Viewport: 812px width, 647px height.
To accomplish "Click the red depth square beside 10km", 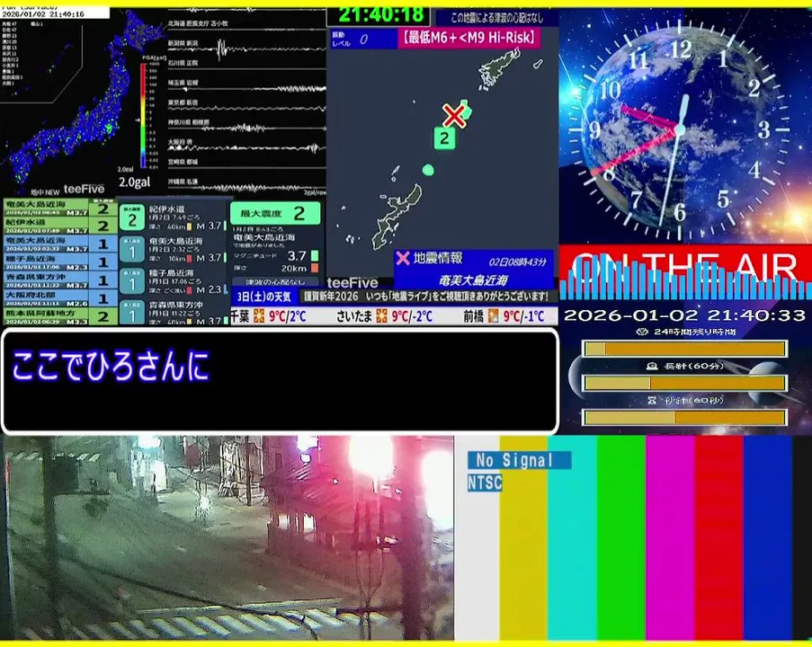I will click(x=190, y=258).
